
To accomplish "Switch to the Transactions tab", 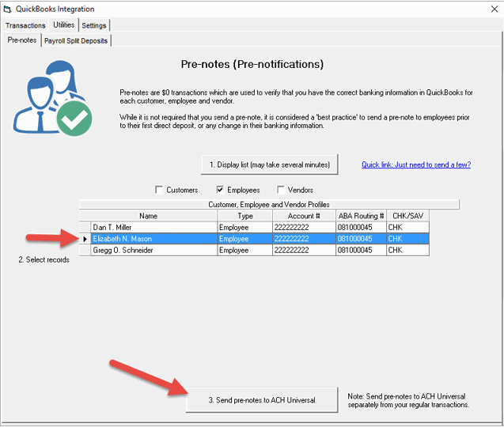I will coord(25,25).
